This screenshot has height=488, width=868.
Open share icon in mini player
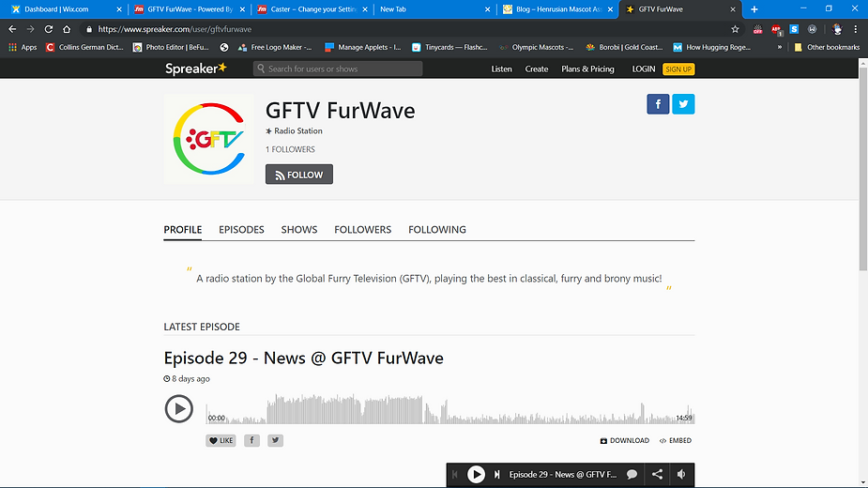coord(657,475)
